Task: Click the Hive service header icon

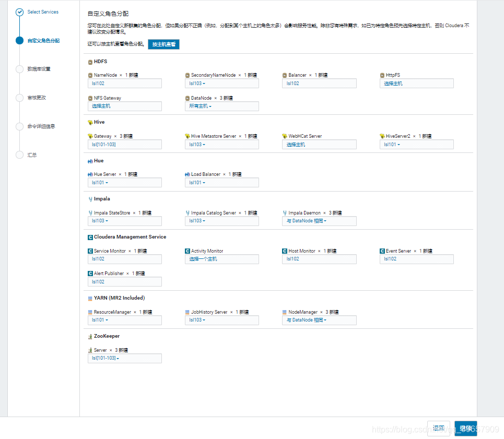Action: (90, 122)
